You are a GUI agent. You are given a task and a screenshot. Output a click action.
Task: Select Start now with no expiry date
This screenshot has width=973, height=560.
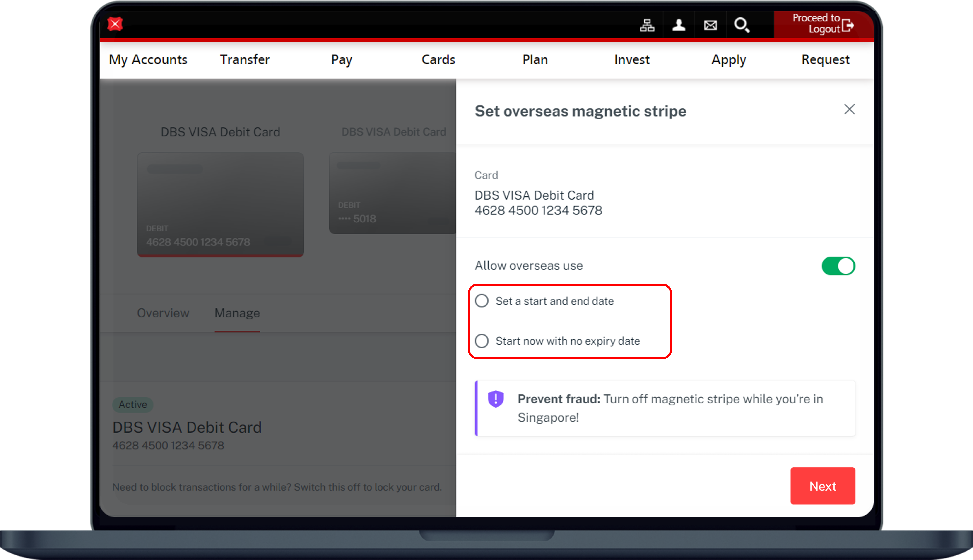pos(482,341)
